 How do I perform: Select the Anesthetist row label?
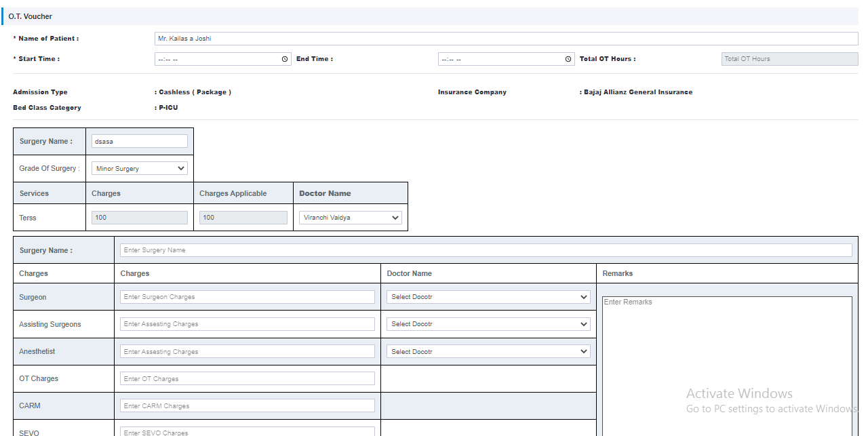[x=37, y=351]
